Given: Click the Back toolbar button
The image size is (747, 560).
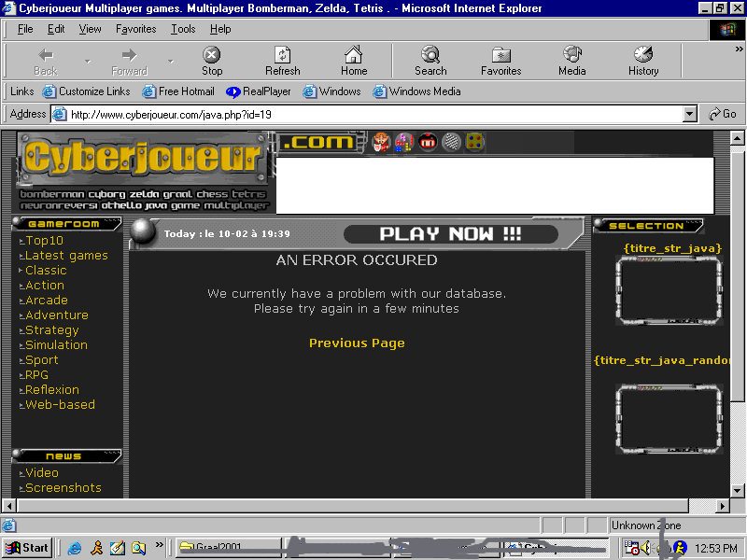Looking at the screenshot, I should (x=46, y=62).
